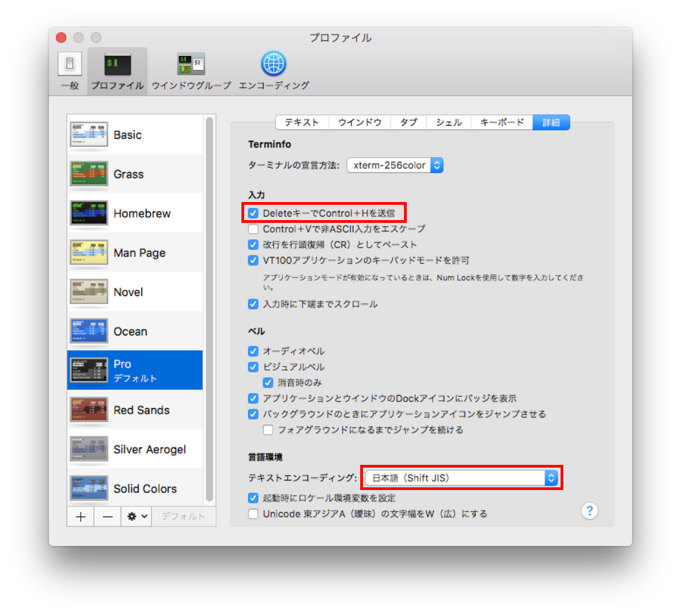Screen dimensions: 681x616
Task: Click the Ocean profile thumbnail
Action: pos(89,331)
